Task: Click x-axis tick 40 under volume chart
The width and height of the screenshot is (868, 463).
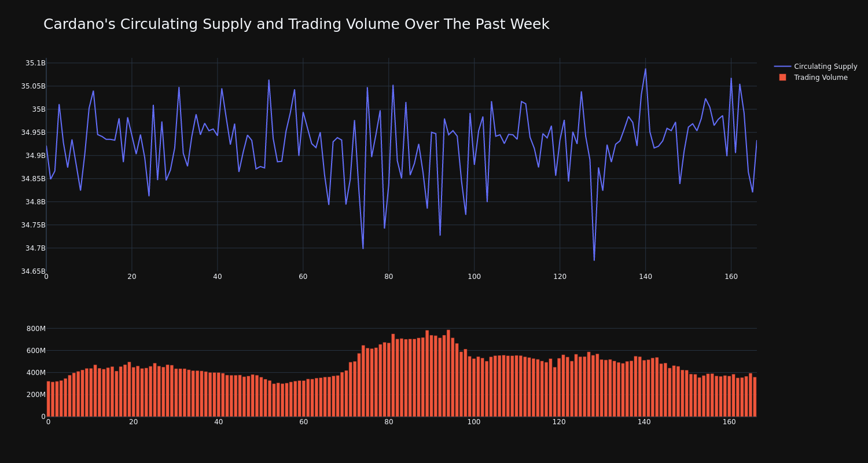Action: [219, 422]
